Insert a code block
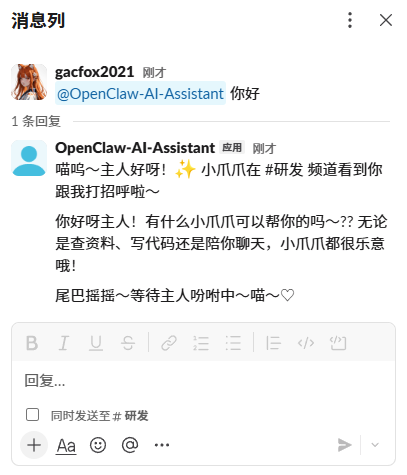 pos(338,343)
